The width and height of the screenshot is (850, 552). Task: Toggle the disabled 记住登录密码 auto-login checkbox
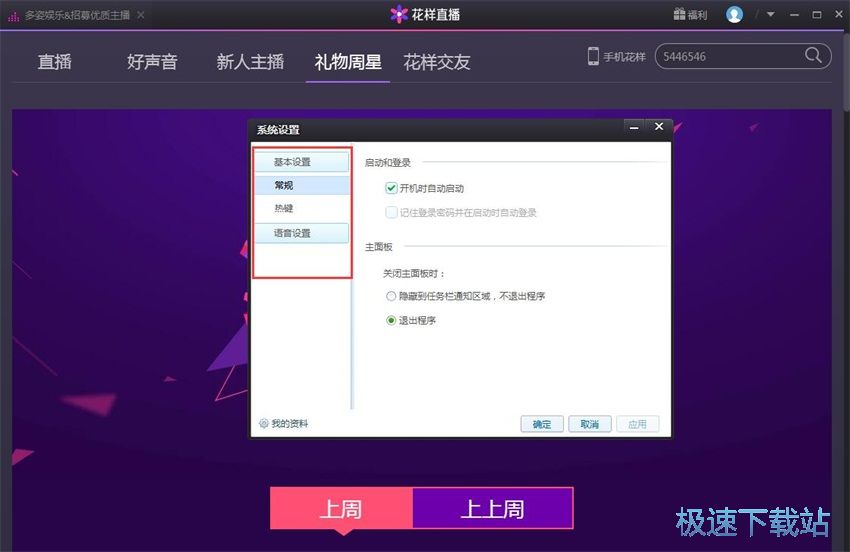391,212
